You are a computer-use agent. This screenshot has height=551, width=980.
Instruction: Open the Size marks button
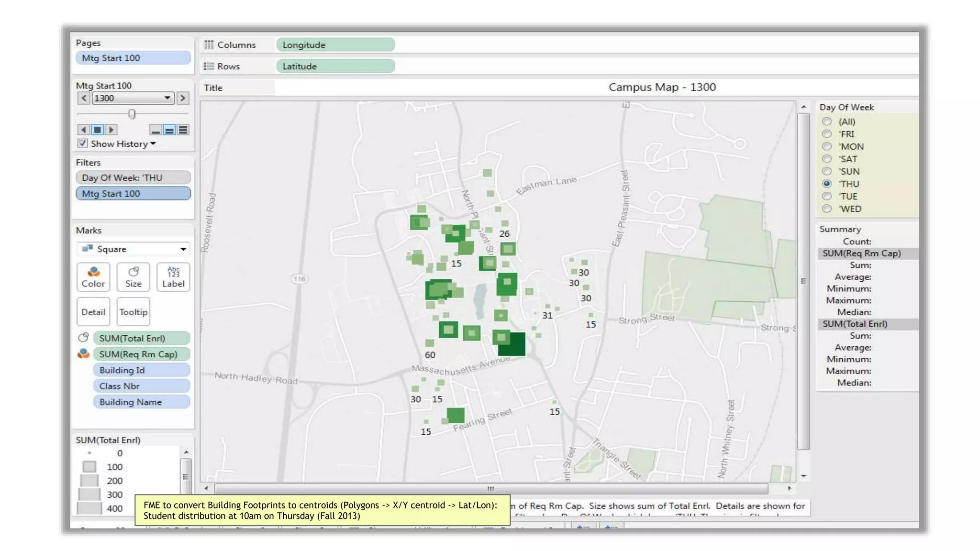[x=133, y=277]
